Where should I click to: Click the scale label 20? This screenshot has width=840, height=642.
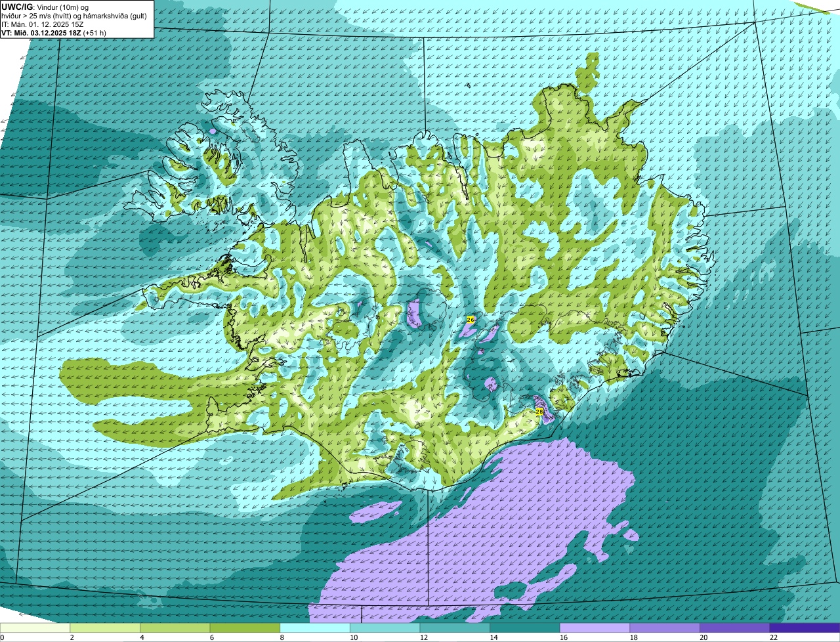coord(703,638)
